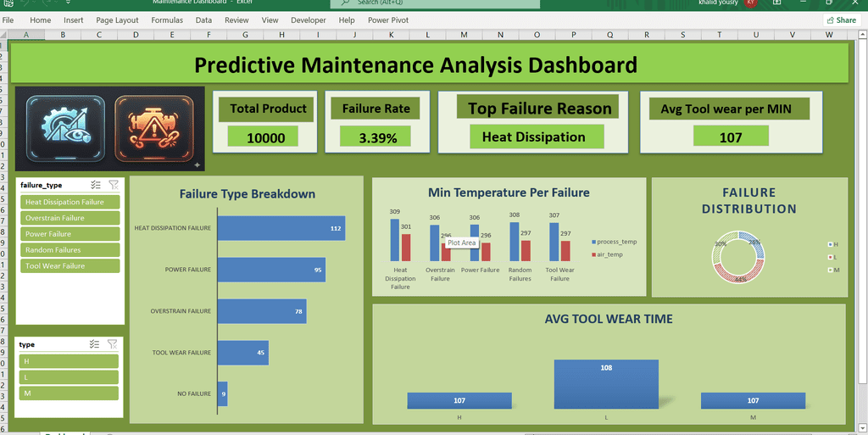Click the KY user account avatar
This screenshot has width=868, height=435.
click(751, 3)
